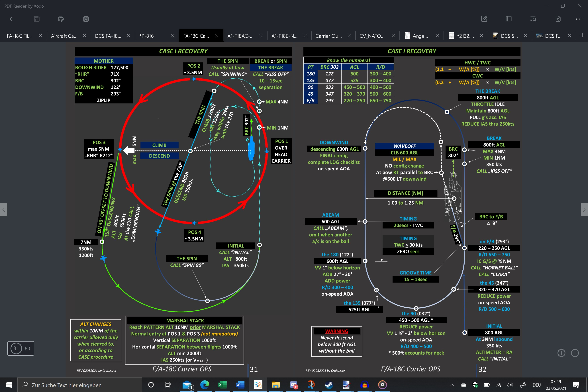Close the Aircraft Ca... tab
This screenshot has height=392, width=588.
pyautogui.click(x=85, y=36)
